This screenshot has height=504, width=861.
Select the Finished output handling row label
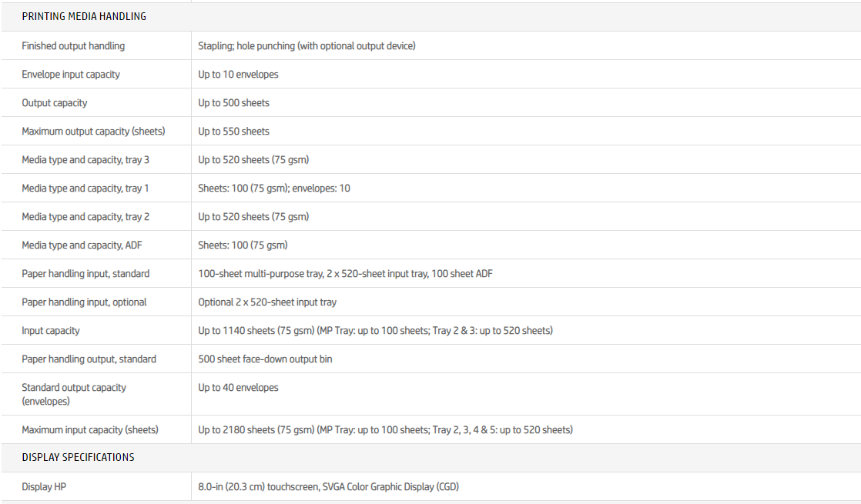click(x=73, y=46)
